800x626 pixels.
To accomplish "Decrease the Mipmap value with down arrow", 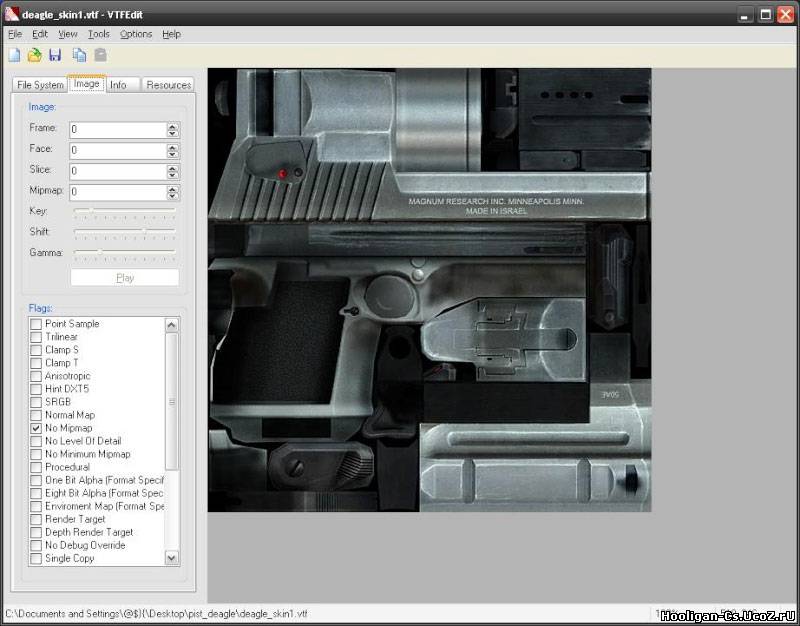I will click(173, 196).
